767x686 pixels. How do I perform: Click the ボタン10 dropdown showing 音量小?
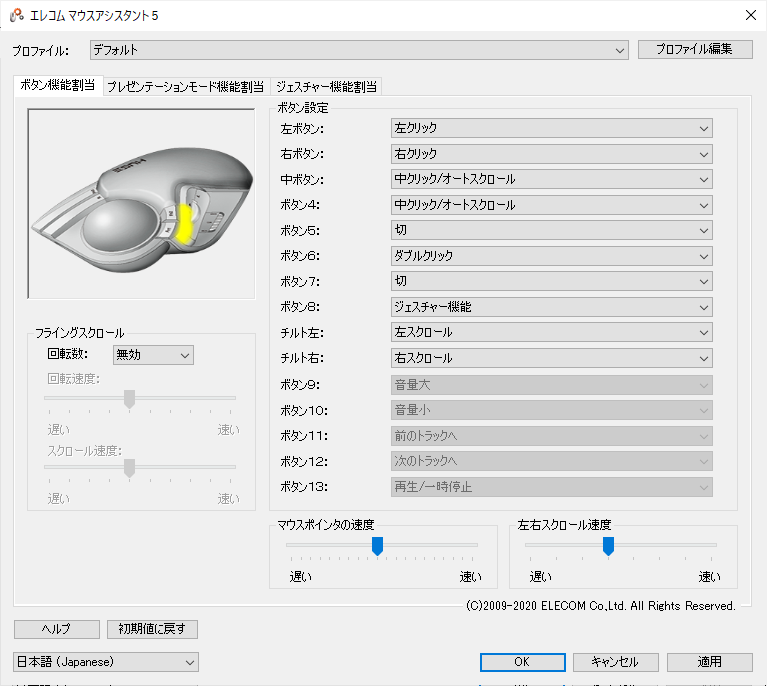[551, 411]
